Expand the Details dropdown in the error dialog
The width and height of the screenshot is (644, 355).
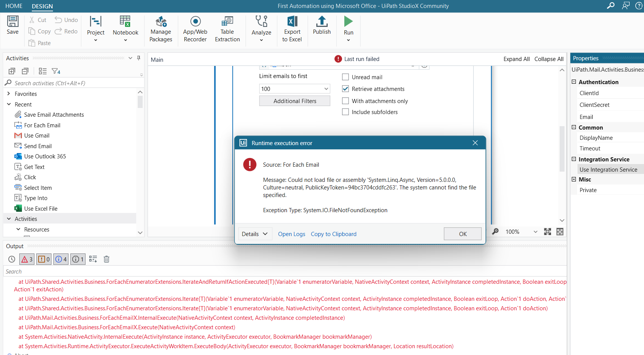click(255, 234)
